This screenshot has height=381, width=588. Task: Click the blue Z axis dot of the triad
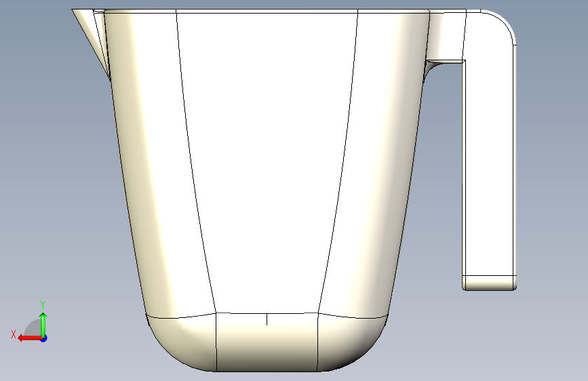pos(44,338)
